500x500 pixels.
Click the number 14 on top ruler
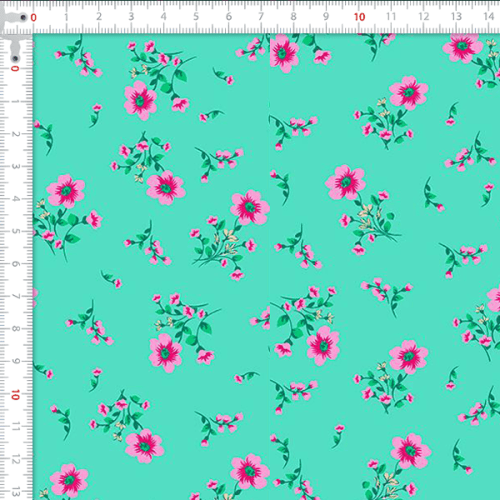[x=489, y=16]
